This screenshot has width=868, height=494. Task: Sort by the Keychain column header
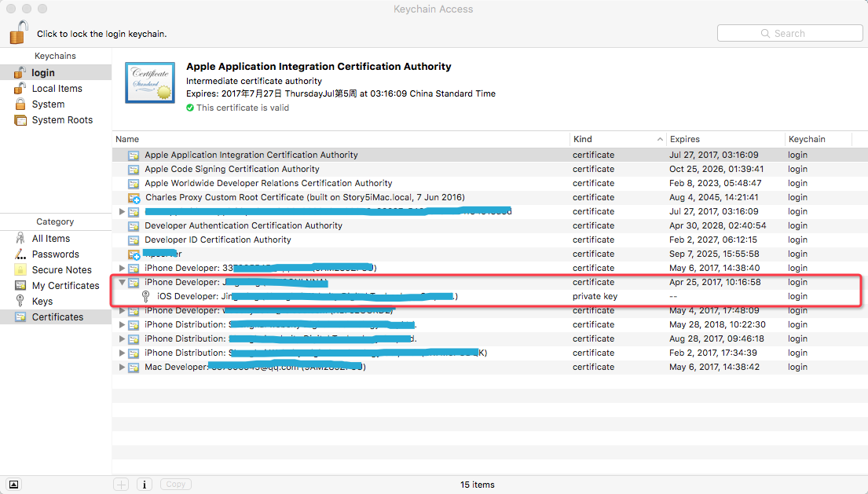coord(818,140)
